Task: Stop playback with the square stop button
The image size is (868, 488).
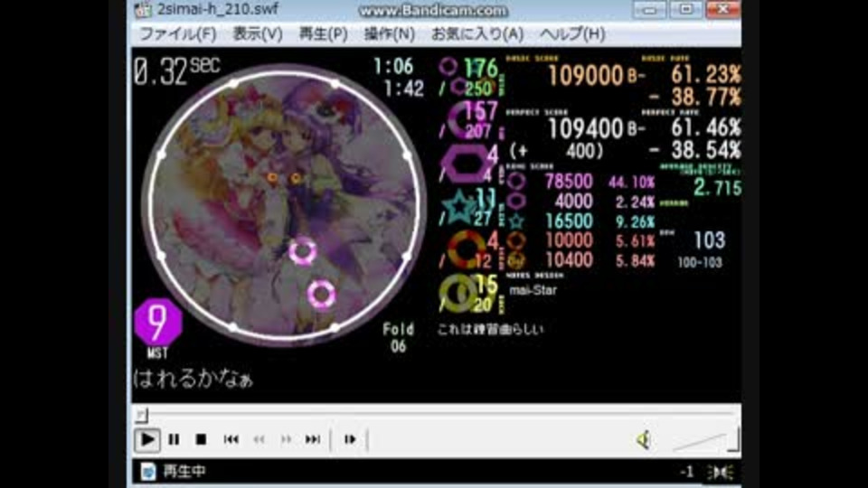Action: (201, 439)
